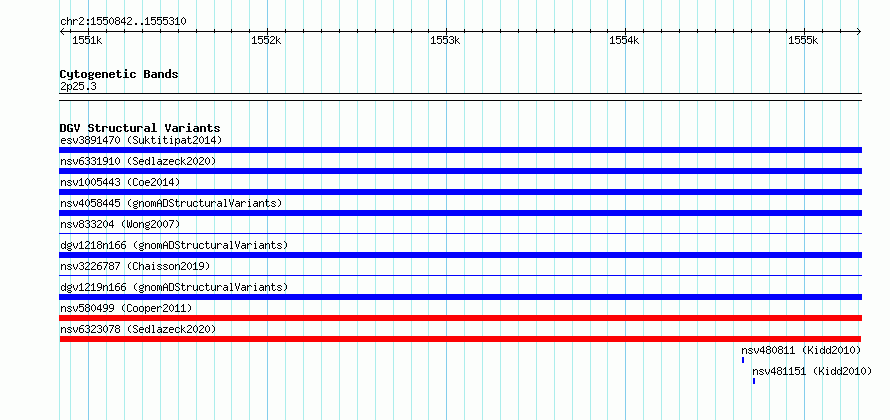890x420 pixels.
Task: Click the right arrowhead of the ruler
Action: point(859,32)
